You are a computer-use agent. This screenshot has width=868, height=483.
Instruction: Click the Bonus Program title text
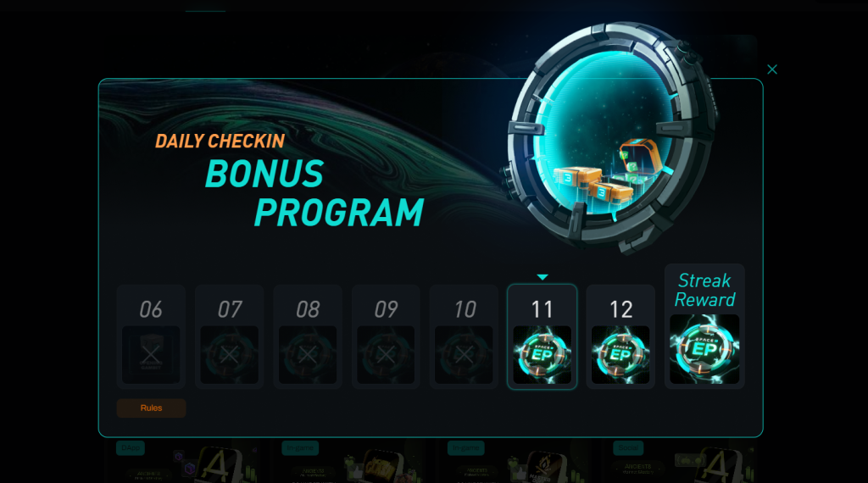314,193
